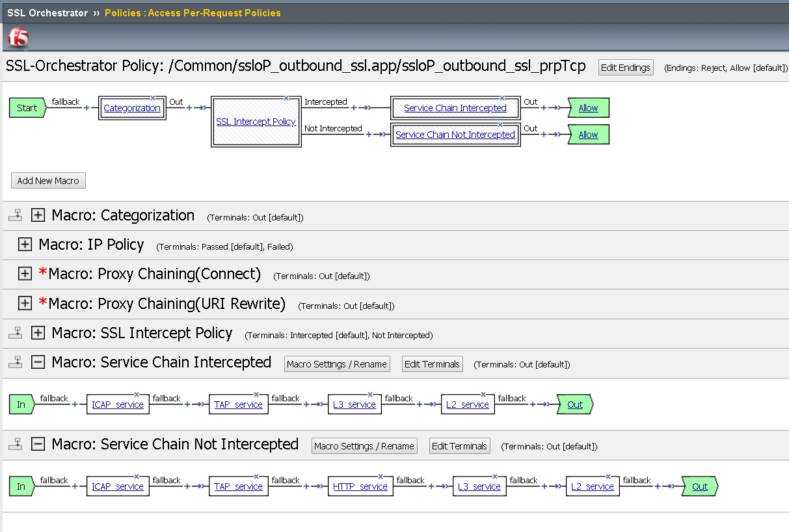Remove HTTP_service node using its x icon
This screenshot has width=789, height=532.
pyautogui.click(x=381, y=476)
